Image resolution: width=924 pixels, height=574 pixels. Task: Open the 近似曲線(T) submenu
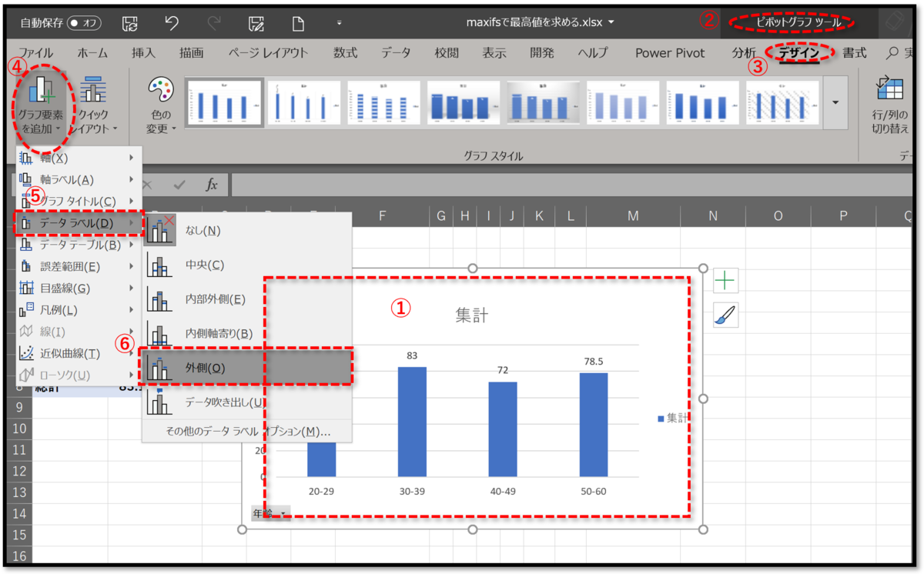point(79,353)
